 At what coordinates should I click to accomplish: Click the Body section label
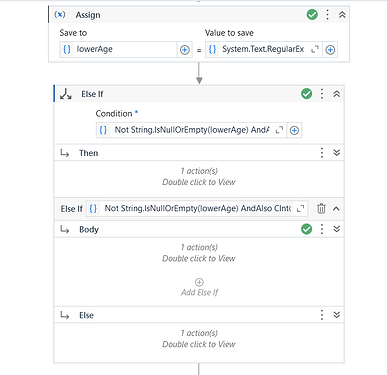[x=89, y=229]
